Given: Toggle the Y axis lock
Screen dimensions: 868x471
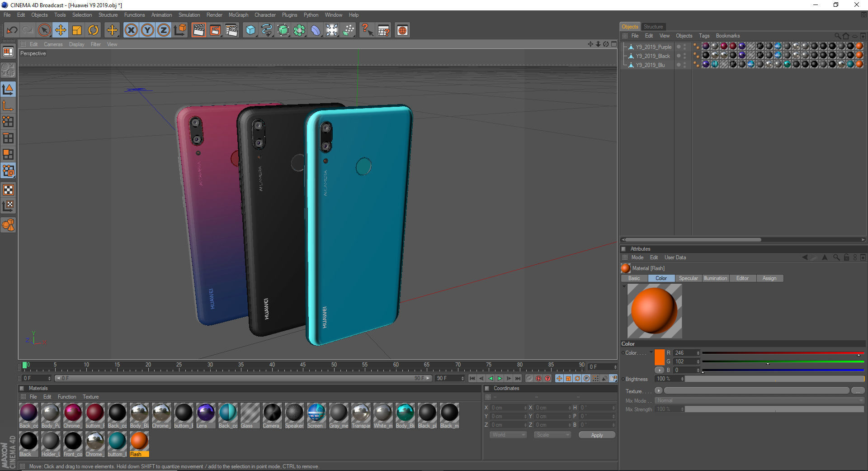Looking at the screenshot, I should [x=147, y=30].
